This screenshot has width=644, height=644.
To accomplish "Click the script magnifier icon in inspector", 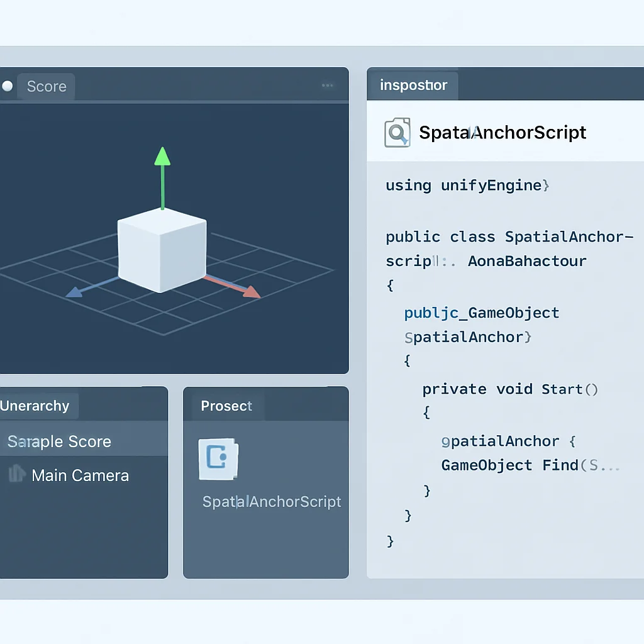I will pos(397,132).
